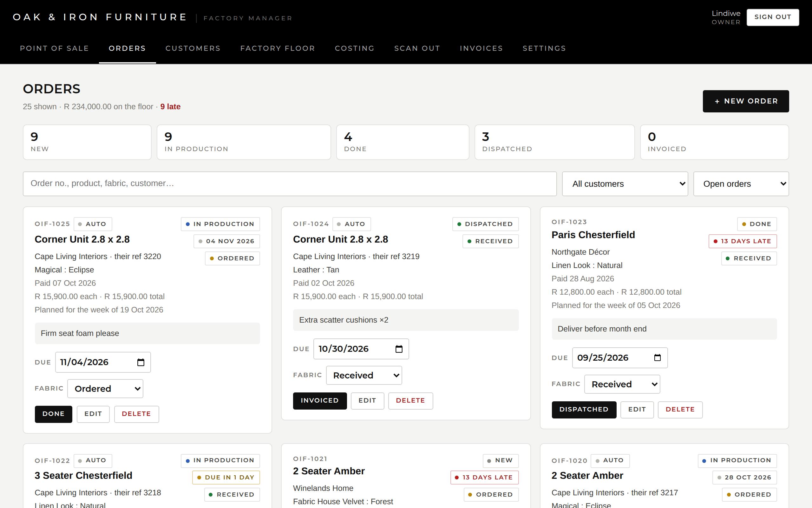Click the Auto tag on OIF-1025
812x508 pixels.
tap(93, 224)
